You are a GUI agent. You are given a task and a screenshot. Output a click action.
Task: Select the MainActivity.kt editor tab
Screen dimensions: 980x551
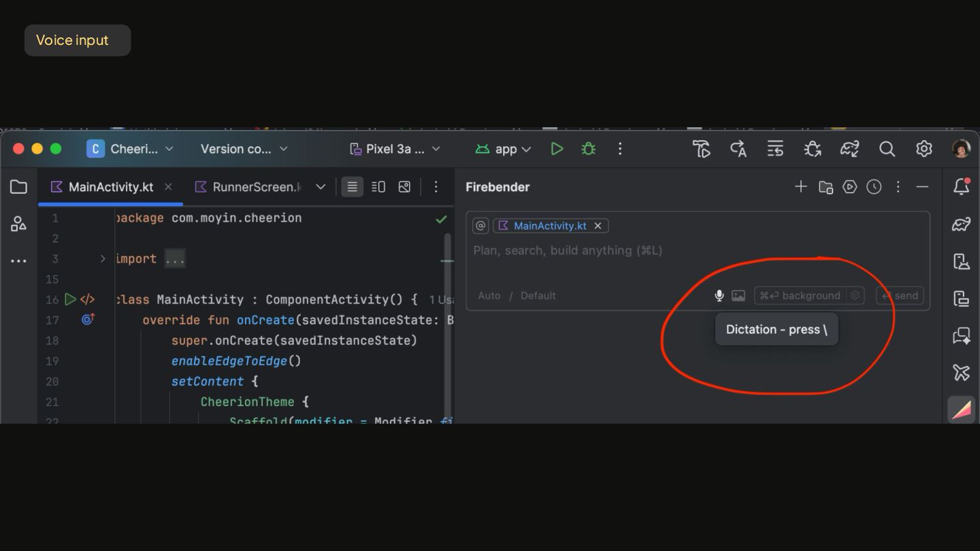[110, 187]
